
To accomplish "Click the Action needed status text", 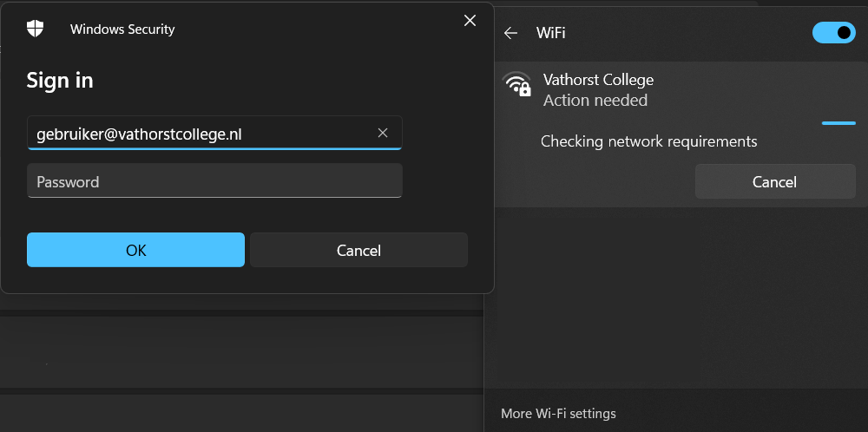I will point(595,101).
